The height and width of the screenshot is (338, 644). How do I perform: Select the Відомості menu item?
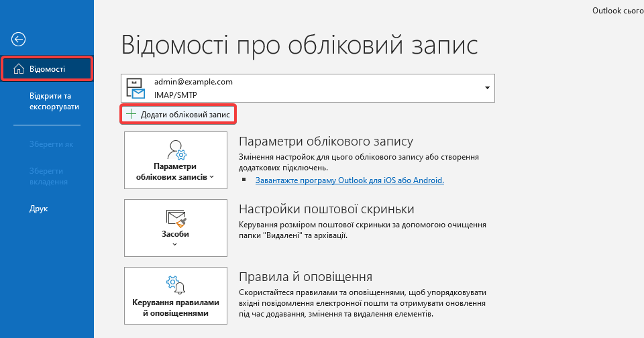[x=47, y=69]
